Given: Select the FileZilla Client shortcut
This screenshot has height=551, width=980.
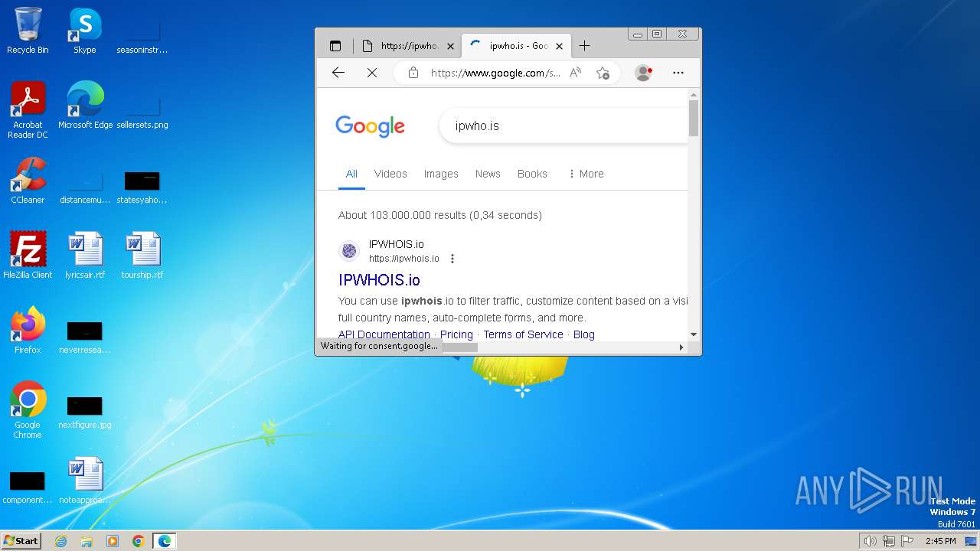Looking at the screenshot, I should click(28, 256).
